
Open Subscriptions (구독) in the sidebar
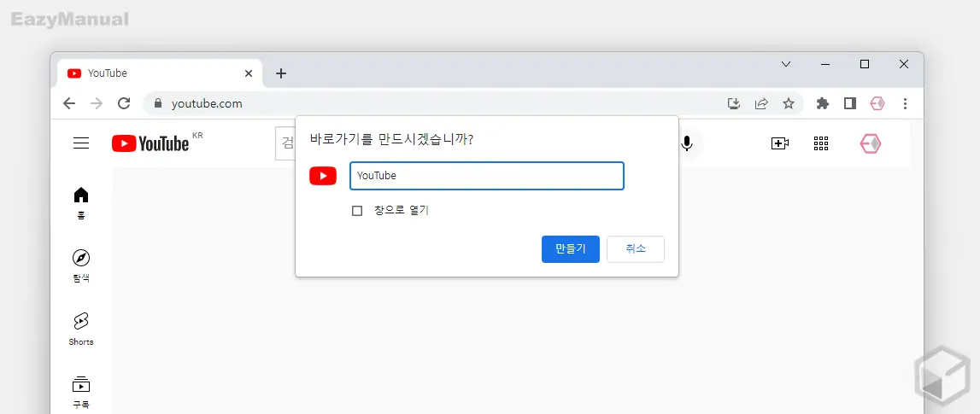click(81, 392)
